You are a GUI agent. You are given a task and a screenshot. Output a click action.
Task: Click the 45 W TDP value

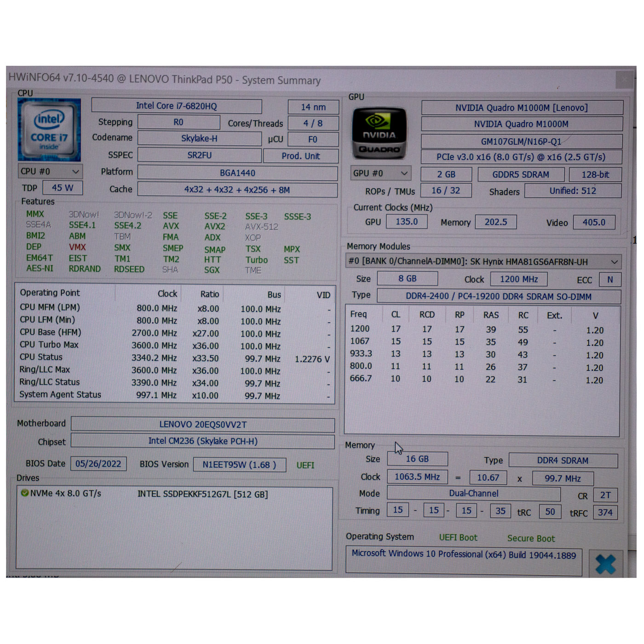63,188
